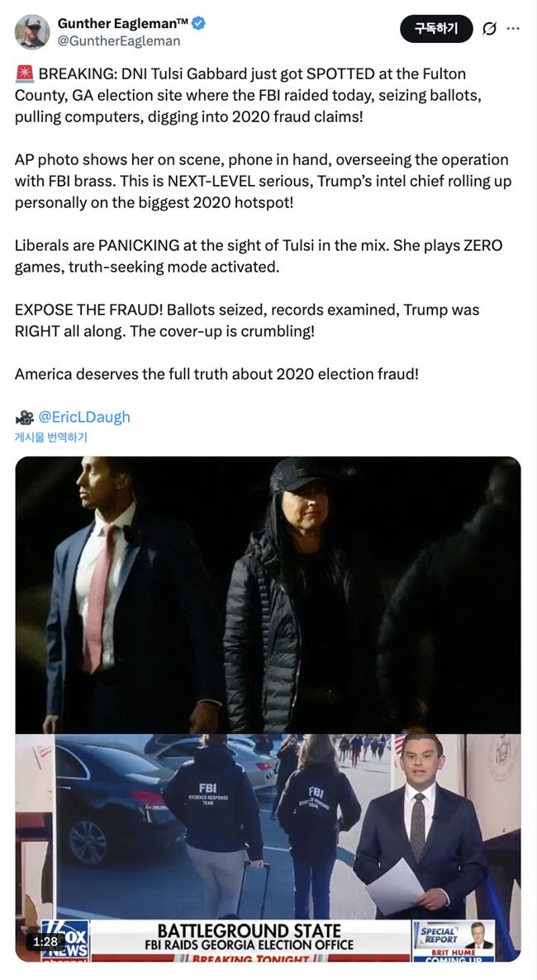Click the Gunther Eagleman™ display name
537x980 pixels.
(x=122, y=24)
